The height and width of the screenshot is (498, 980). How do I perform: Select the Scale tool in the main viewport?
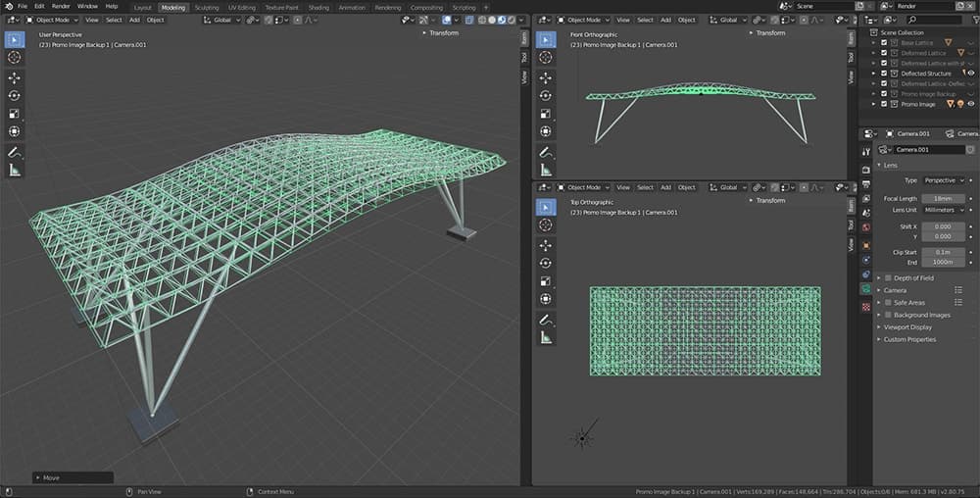(15, 113)
